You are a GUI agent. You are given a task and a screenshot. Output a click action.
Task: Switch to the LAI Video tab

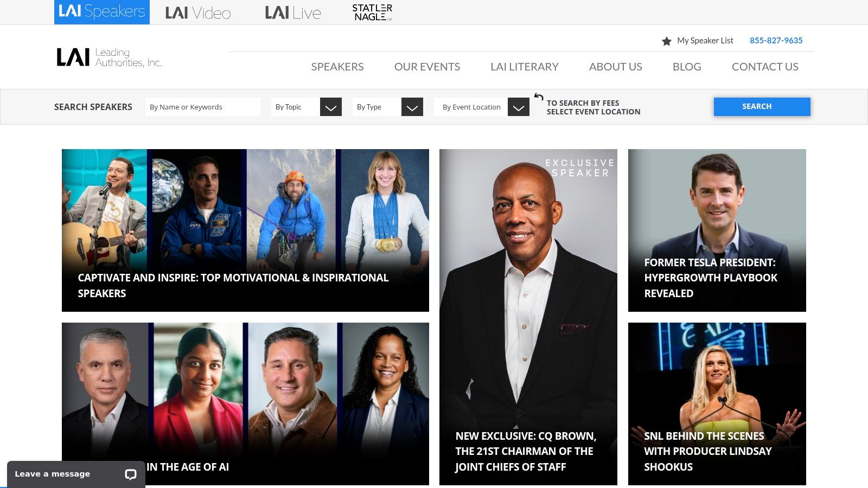[x=198, y=12]
